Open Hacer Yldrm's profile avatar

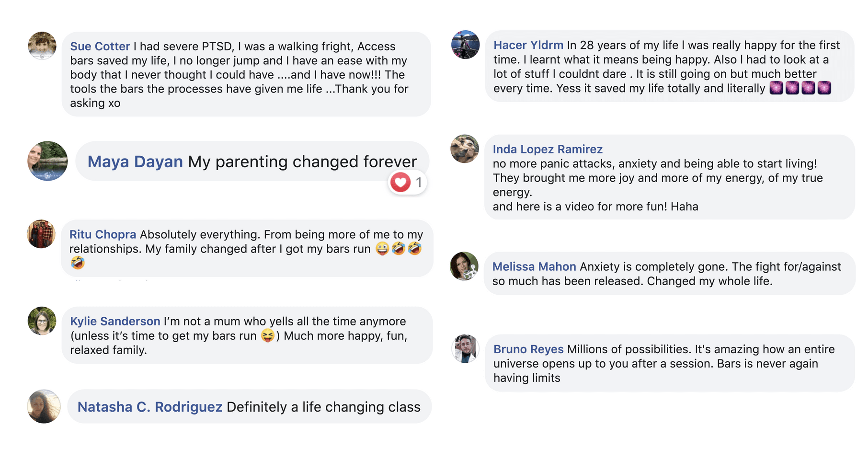(x=466, y=45)
